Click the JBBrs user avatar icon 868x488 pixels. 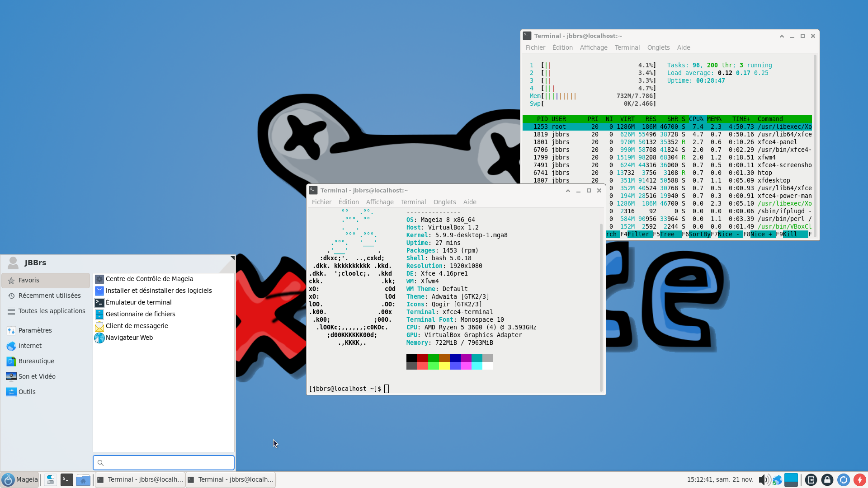(x=13, y=263)
